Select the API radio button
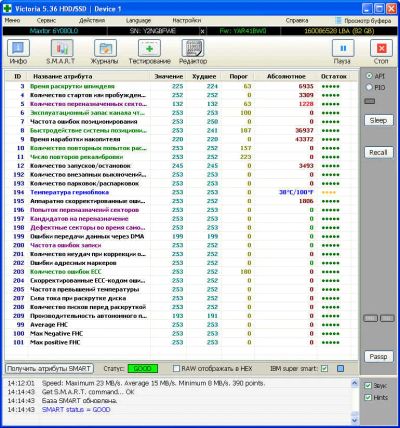Image resolution: width=400 pixels, height=428 pixels. click(x=369, y=76)
